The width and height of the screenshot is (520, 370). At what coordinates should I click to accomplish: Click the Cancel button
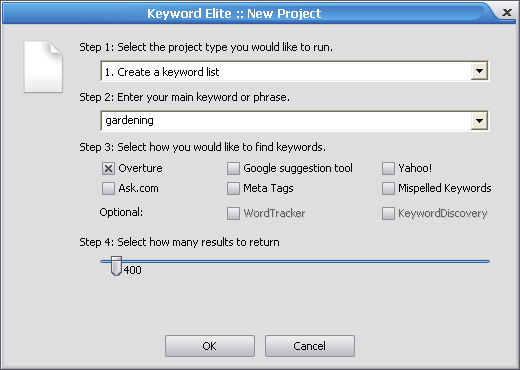(x=310, y=346)
